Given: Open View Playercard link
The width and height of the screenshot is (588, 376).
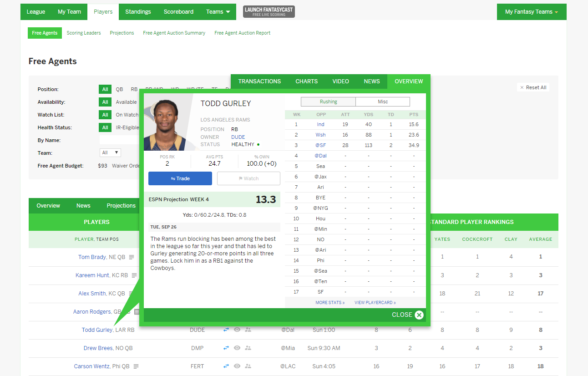Looking at the screenshot, I should click(x=375, y=303).
